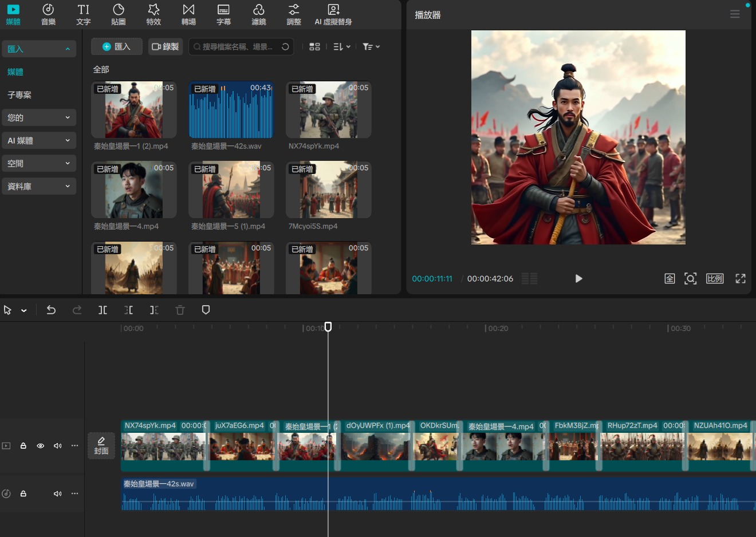The width and height of the screenshot is (756, 537).
Task: Expand the AI 媒體 section
Action: [39, 141]
